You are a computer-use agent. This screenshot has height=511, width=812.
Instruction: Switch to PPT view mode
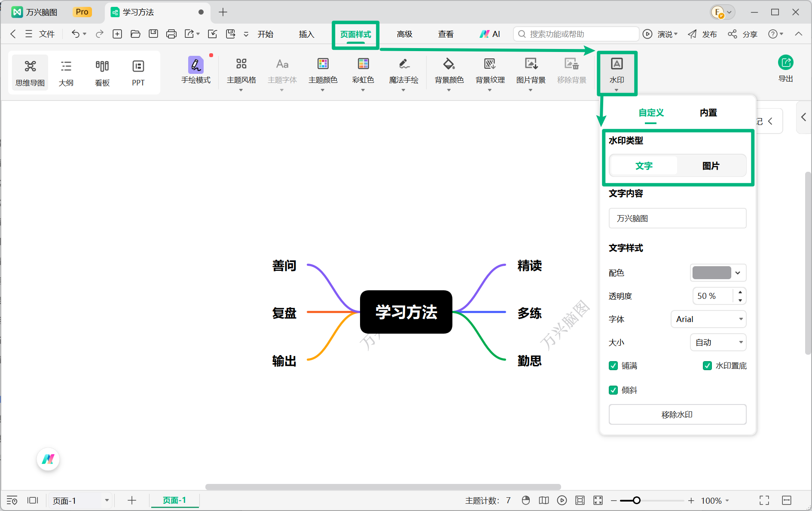[138, 73]
